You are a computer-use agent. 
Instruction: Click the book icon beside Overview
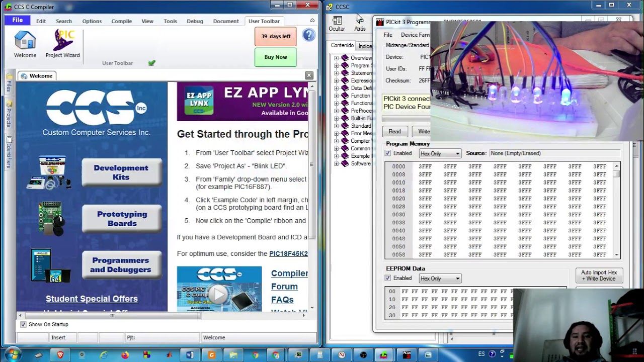click(345, 58)
